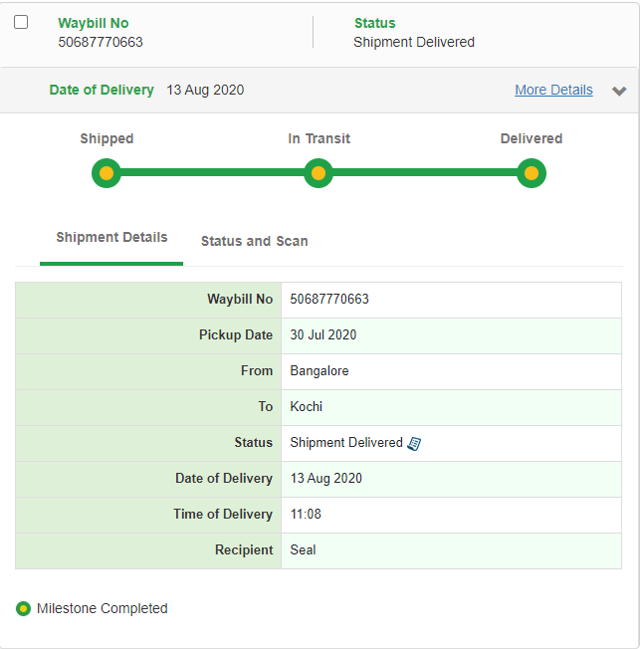Click the Shipped milestone circle
Viewport: 644px width, 649px height.
[107, 173]
